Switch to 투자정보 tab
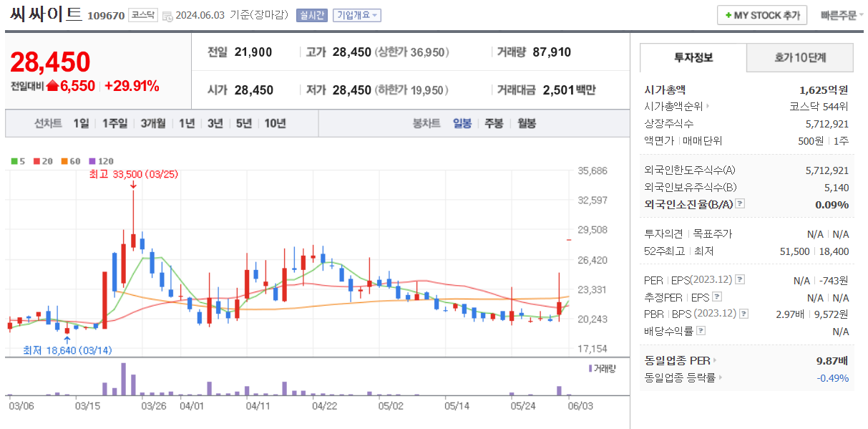Screen dimensions: 868x429 [x=693, y=57]
